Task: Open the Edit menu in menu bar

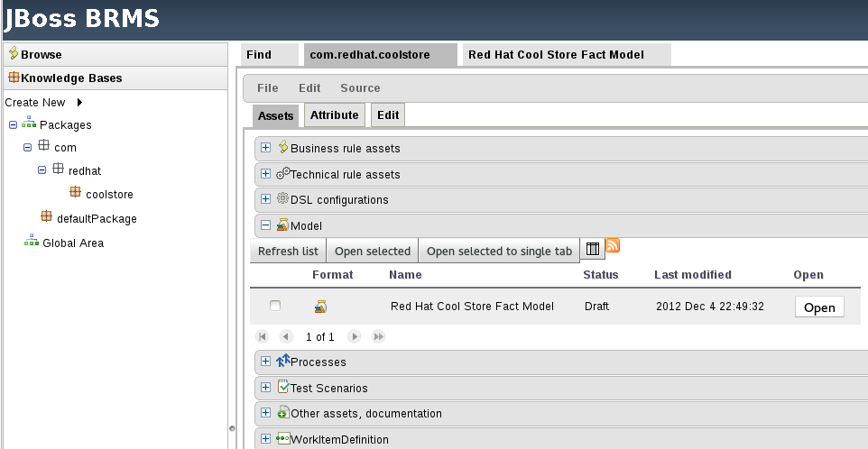Action: pyautogui.click(x=309, y=88)
